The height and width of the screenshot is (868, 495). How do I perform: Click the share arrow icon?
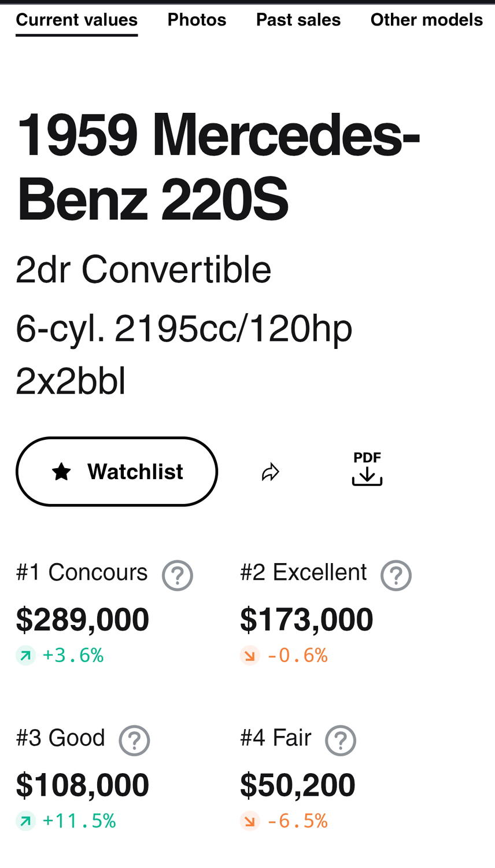point(270,472)
